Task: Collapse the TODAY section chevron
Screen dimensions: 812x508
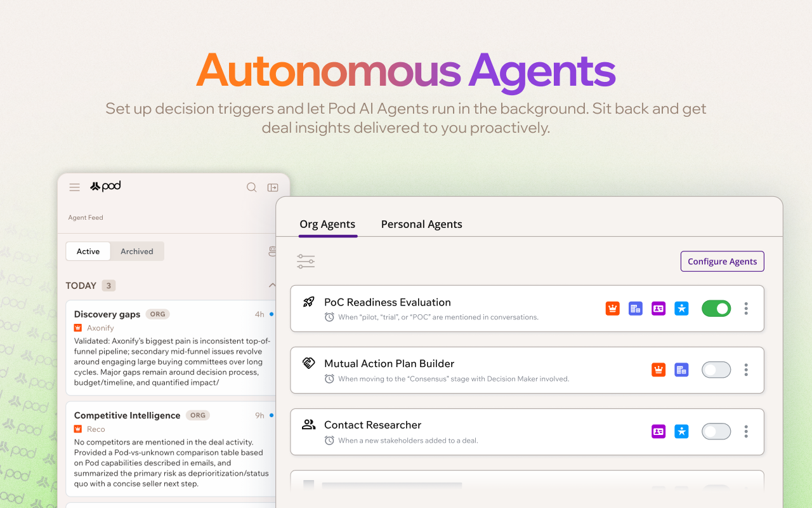Action: click(x=272, y=285)
